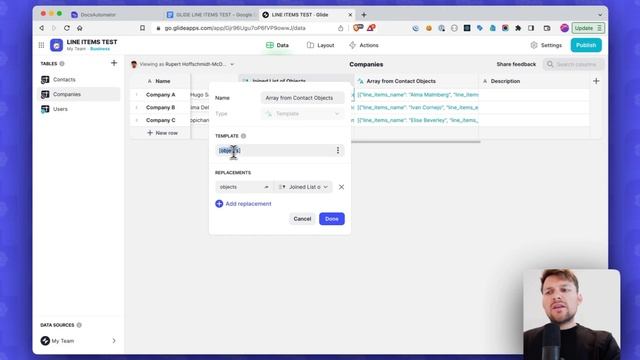
Task: Open a new browser tab
Action: point(364,15)
